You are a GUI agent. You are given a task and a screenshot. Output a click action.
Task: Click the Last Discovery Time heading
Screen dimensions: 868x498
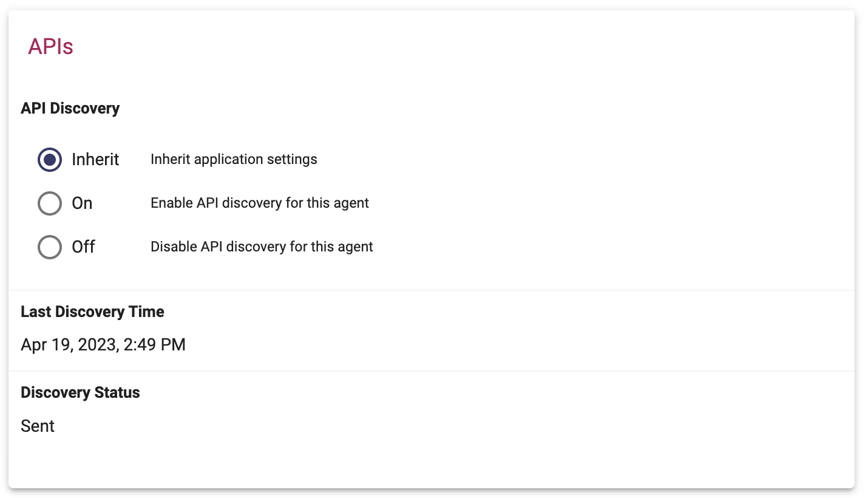point(92,312)
